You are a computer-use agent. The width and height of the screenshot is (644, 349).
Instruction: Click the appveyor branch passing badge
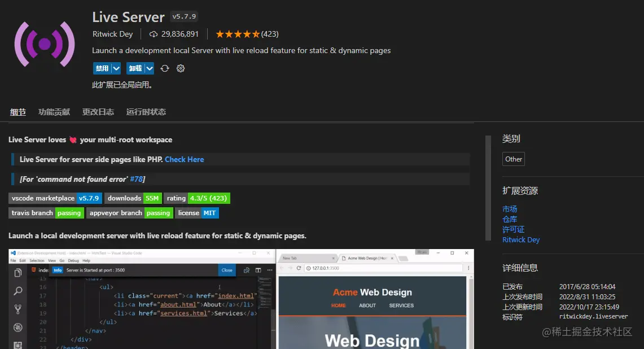click(x=129, y=213)
